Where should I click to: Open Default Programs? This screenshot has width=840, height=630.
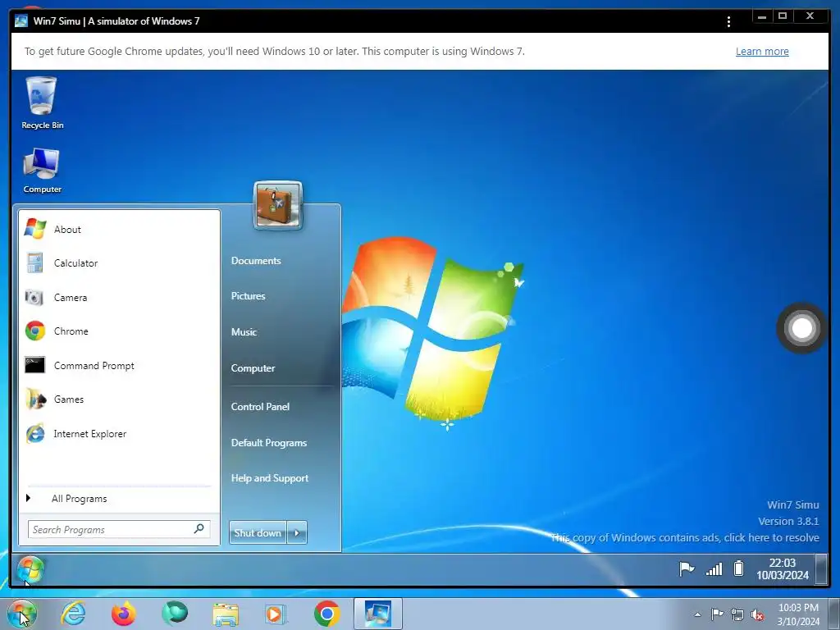coord(269,443)
